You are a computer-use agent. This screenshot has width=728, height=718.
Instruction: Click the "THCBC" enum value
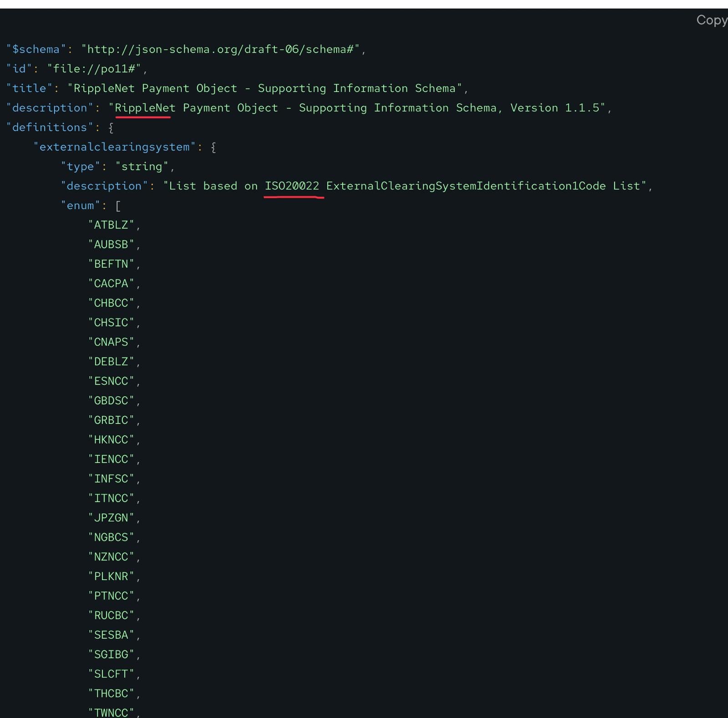point(111,694)
